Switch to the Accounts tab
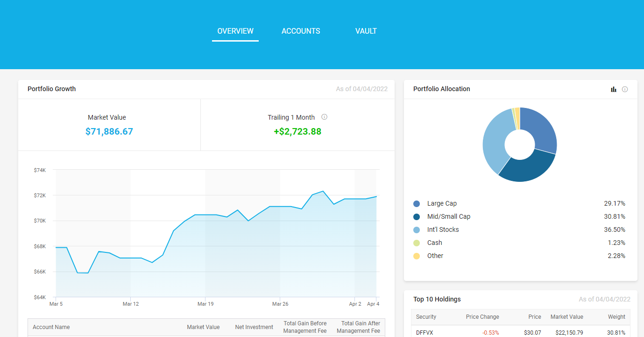 click(x=301, y=31)
